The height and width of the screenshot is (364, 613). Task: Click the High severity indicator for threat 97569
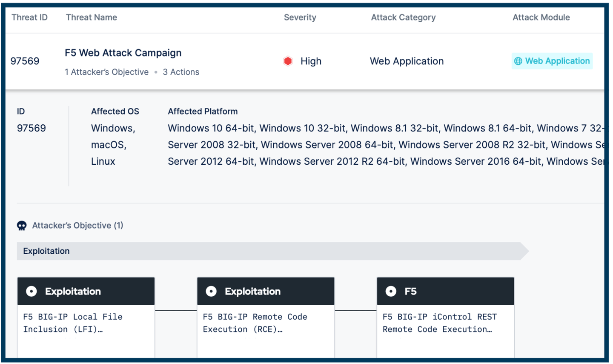pos(303,61)
